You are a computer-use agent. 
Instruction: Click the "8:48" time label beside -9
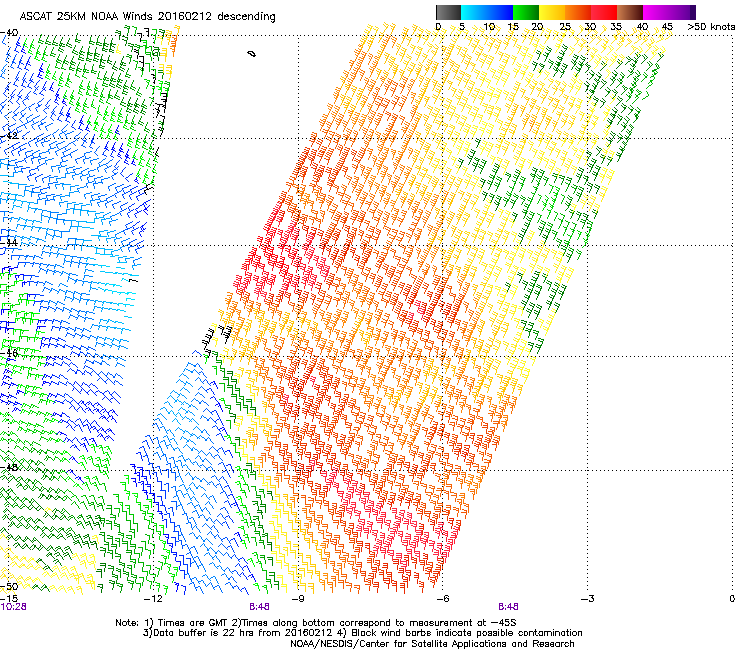pyautogui.click(x=260, y=607)
